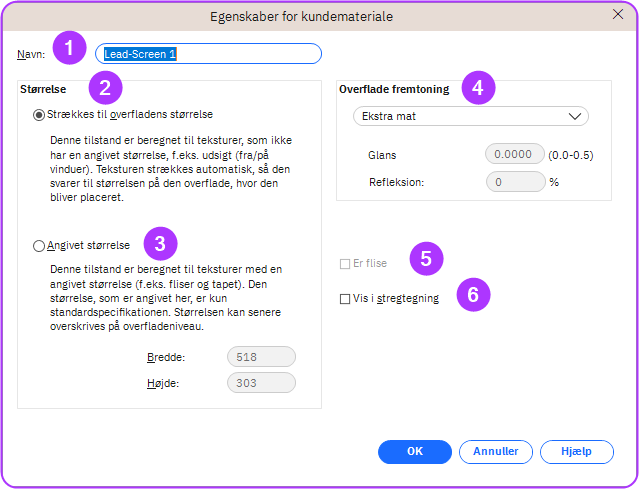Image resolution: width=639 pixels, height=489 pixels.
Task: Click the purple badge number 4
Action: tap(478, 88)
